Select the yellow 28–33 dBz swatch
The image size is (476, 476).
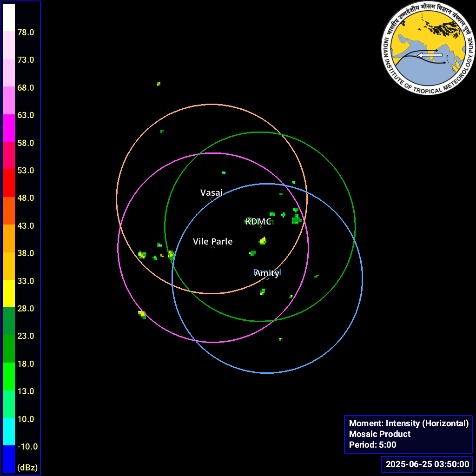tap(9, 294)
